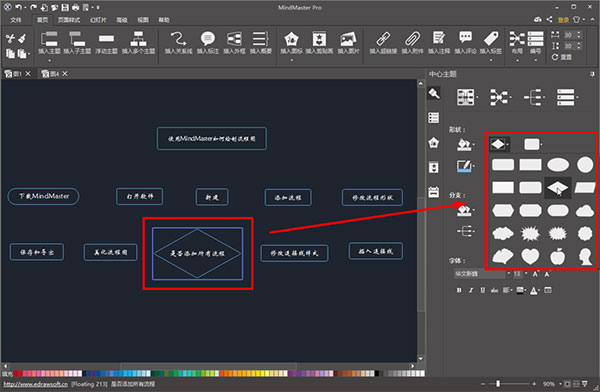Screen dimensions: 600x392
Task: Switch to Page Style (页面样式) tab
Action: click(x=69, y=20)
